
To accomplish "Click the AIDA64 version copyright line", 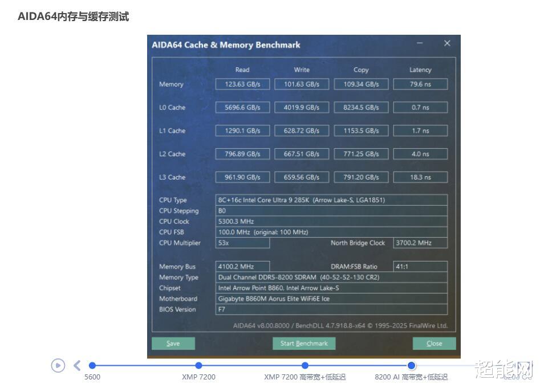I will (340, 325).
